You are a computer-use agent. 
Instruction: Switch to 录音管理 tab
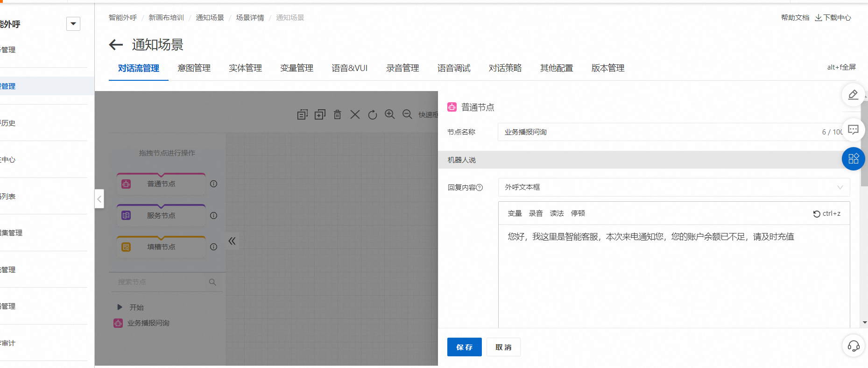click(402, 68)
